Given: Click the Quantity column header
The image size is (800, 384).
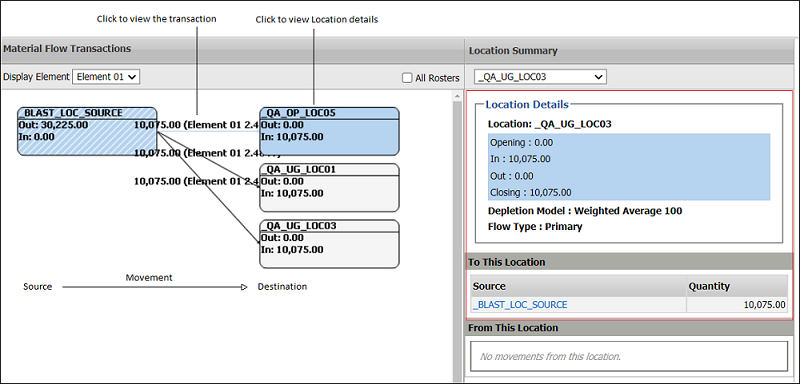Looking at the screenshot, I should (x=737, y=286).
